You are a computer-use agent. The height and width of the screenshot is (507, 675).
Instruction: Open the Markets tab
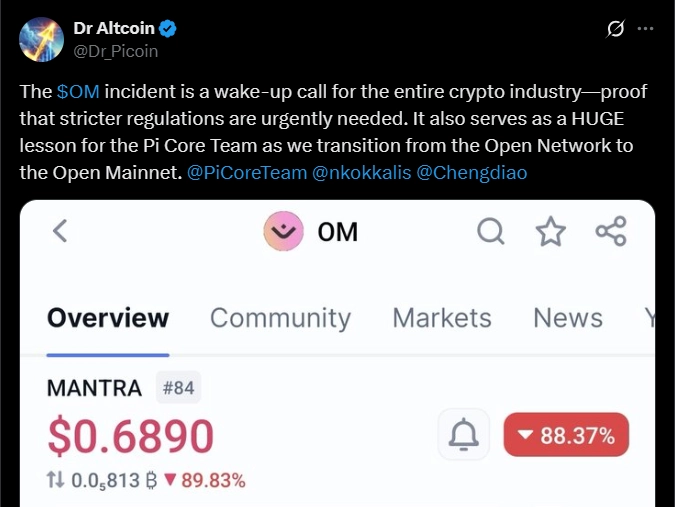pyautogui.click(x=442, y=318)
